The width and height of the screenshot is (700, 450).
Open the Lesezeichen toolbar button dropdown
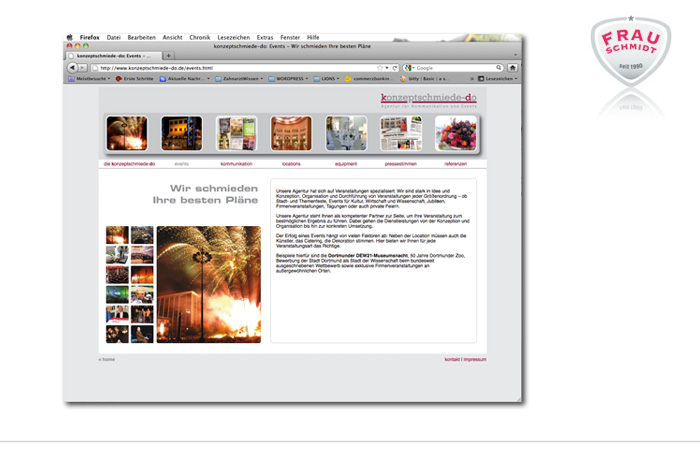click(498, 79)
